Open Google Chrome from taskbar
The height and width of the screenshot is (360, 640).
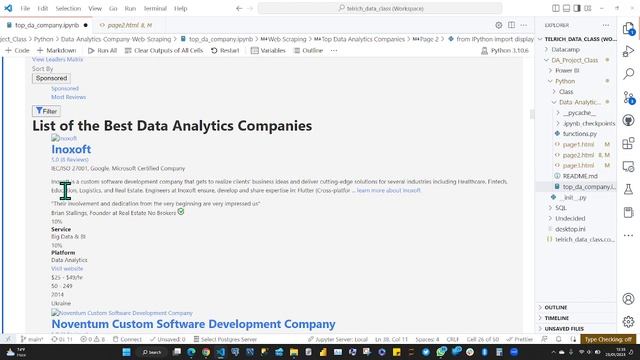206,352
